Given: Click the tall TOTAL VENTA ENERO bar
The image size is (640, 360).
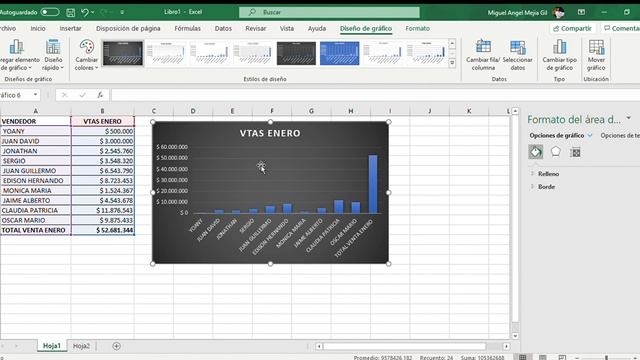Looking at the screenshot, I should pyautogui.click(x=373, y=184).
